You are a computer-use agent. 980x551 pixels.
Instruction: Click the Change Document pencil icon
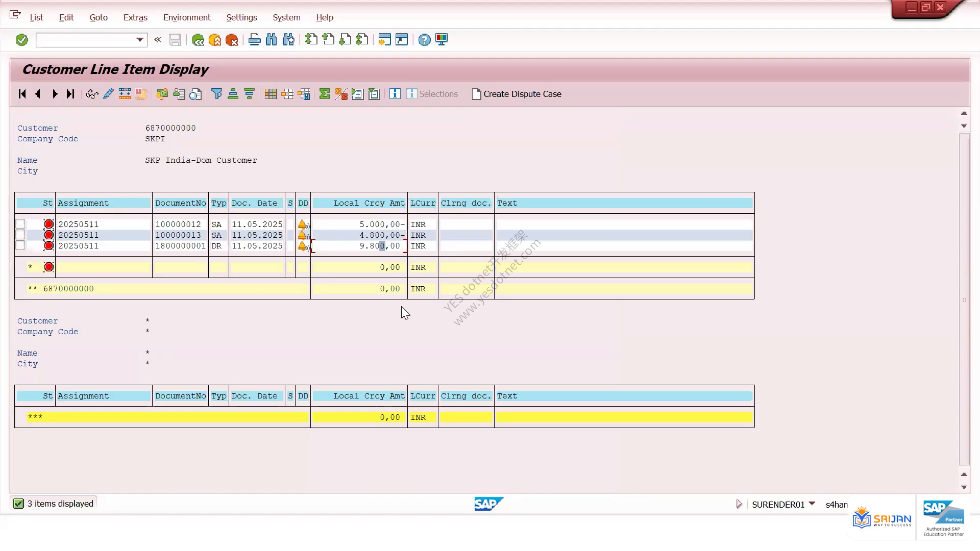coord(108,94)
